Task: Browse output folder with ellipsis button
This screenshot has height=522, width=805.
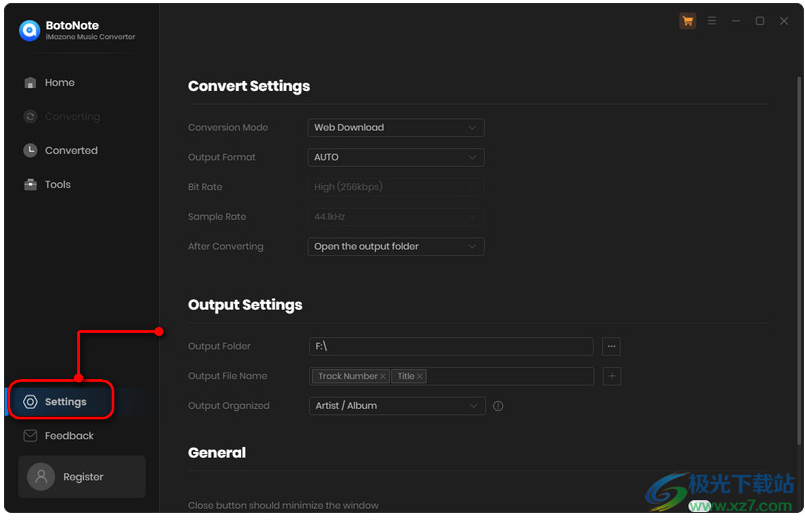Action: tap(612, 346)
